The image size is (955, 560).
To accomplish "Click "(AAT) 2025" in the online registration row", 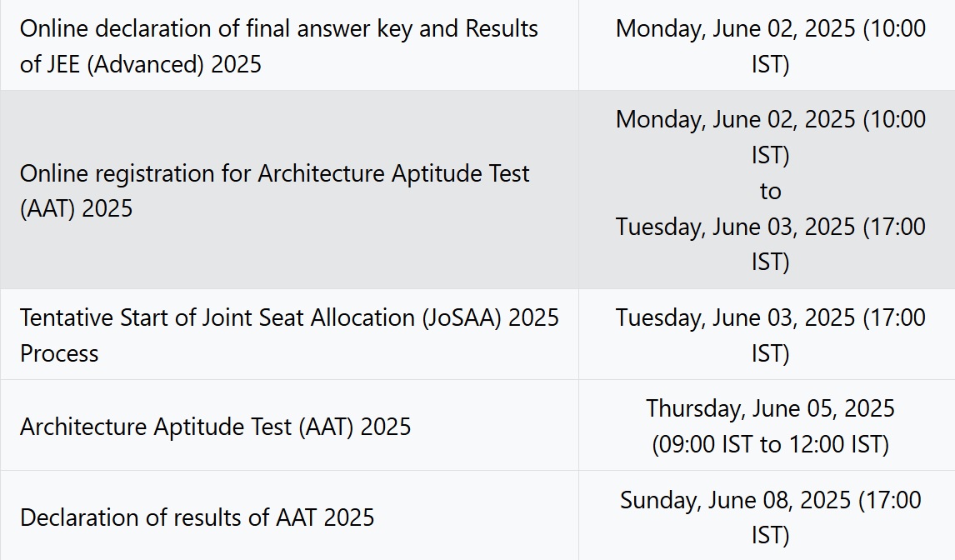I will 76,208.
